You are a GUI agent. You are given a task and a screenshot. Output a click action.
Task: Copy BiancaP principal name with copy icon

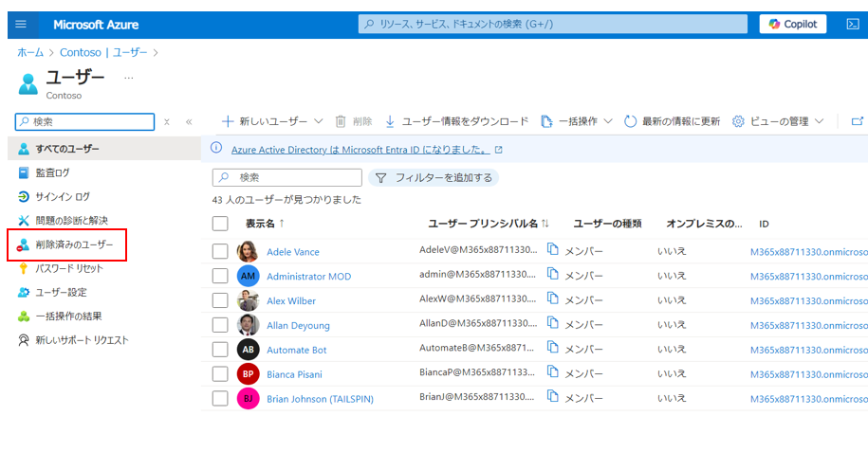(x=552, y=371)
